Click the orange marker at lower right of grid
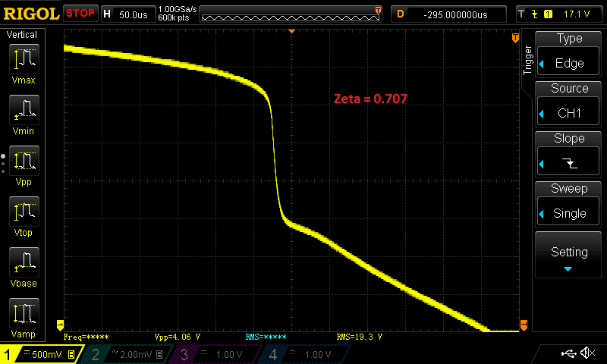 524,325
